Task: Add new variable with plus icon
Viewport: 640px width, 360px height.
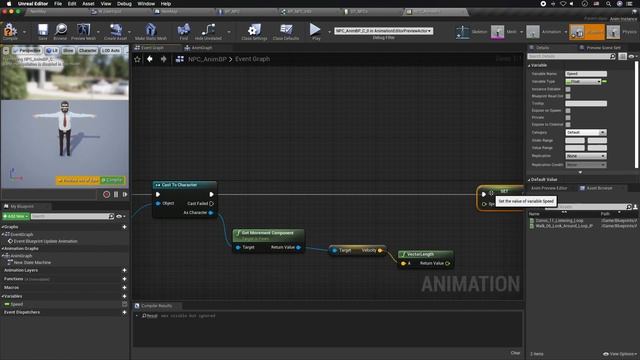Action: (x=124, y=296)
